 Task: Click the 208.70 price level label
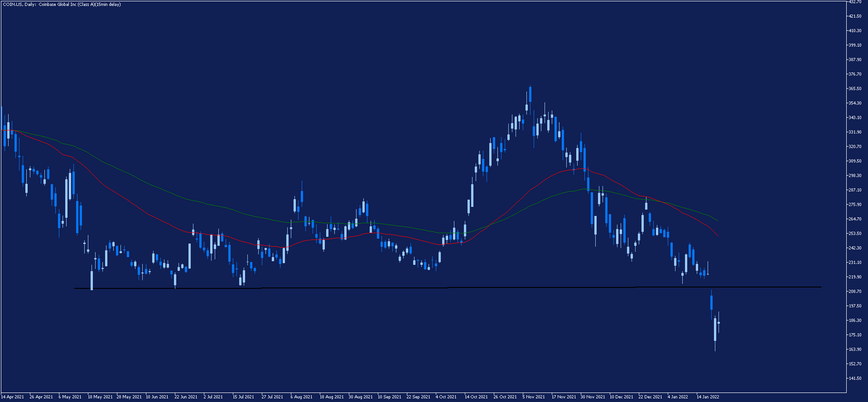tap(855, 292)
